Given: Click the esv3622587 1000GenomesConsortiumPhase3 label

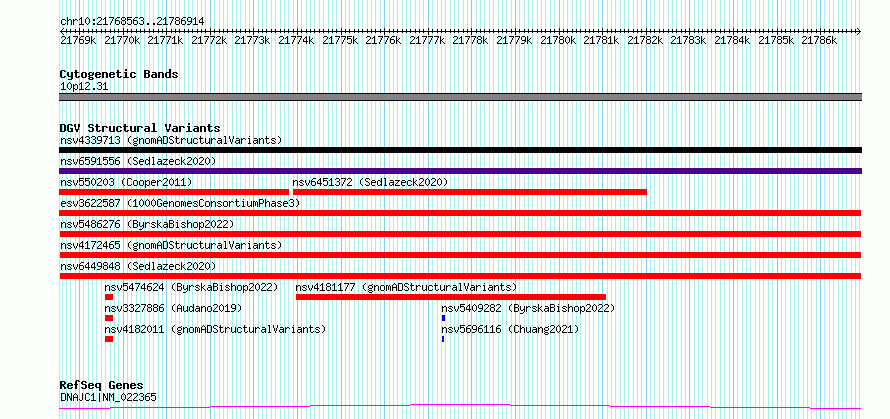Looking at the screenshot, I should [180, 203].
